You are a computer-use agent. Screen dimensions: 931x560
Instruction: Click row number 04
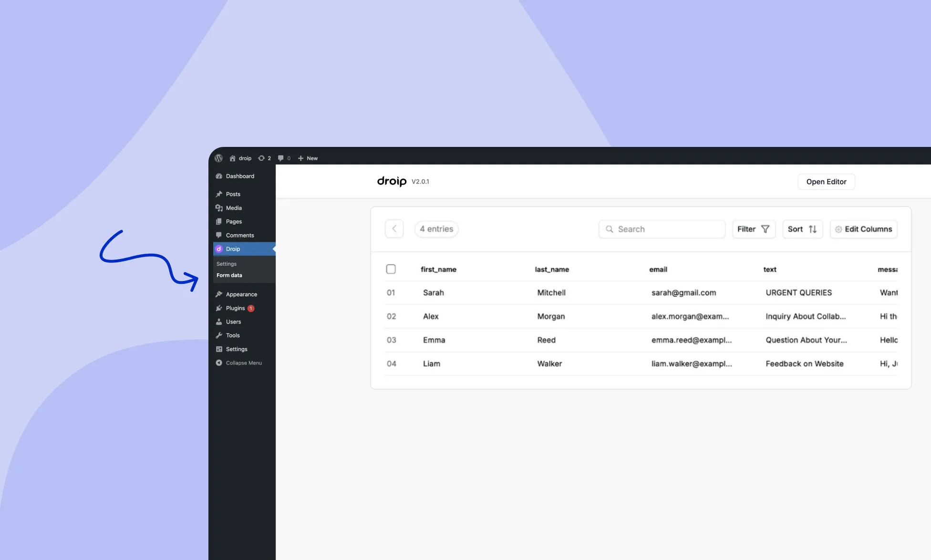(x=391, y=364)
